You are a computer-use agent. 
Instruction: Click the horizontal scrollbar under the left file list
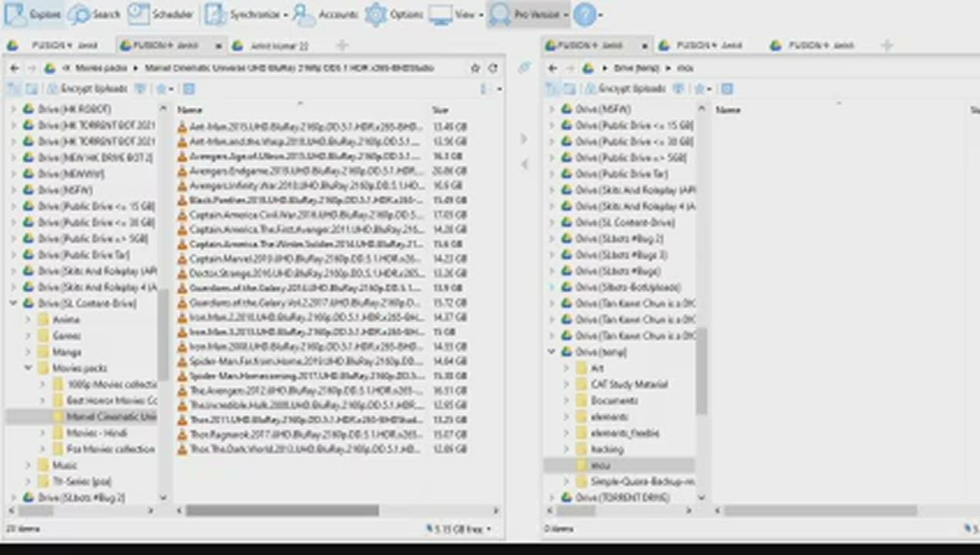click(x=281, y=510)
